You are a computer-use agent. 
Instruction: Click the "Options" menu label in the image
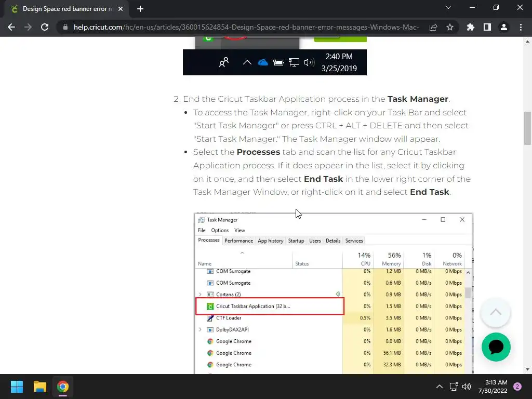pos(220,230)
